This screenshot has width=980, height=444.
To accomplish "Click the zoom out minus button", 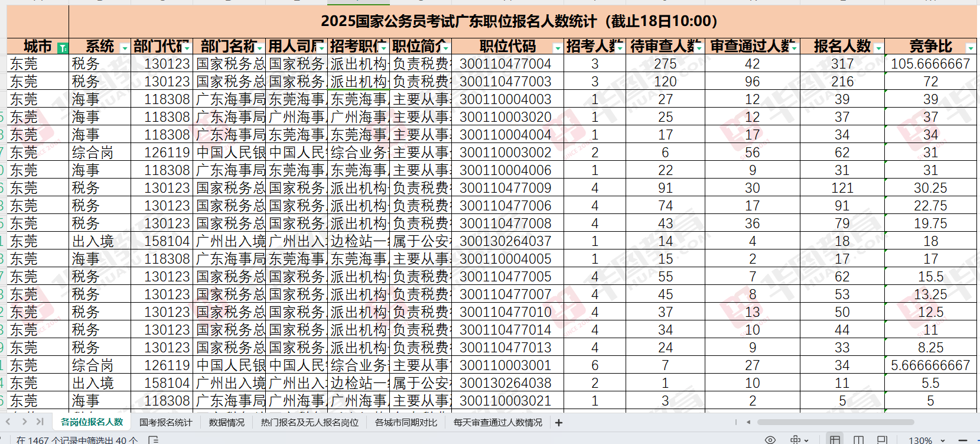I will pos(962,440).
